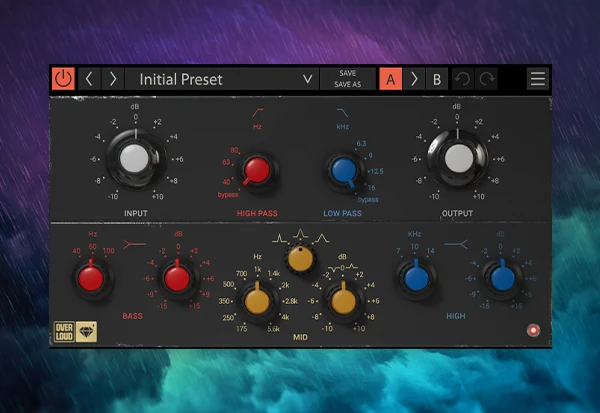The image size is (600, 413).
Task: Click the red BASS gain dB knob
Action: [177, 278]
